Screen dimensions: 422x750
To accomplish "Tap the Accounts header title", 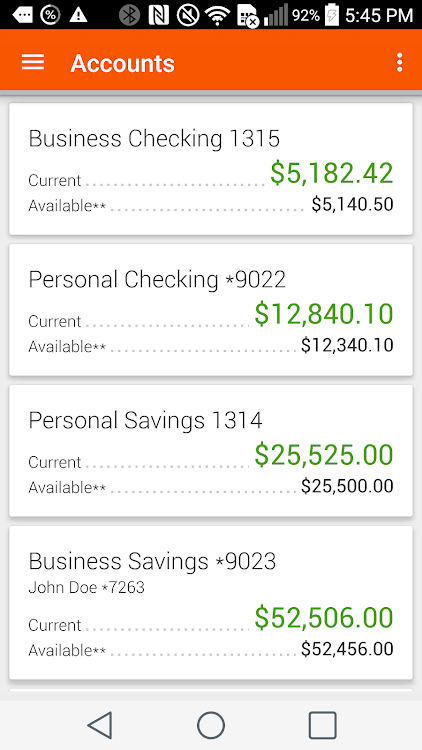I will [122, 63].
